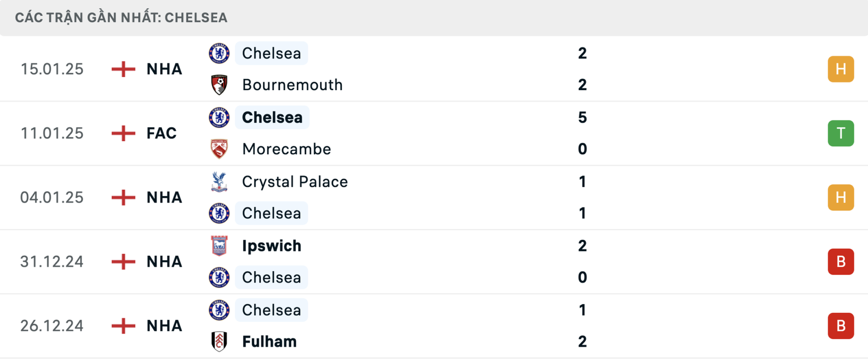The image size is (868, 359).
Task: Click the Fulham club crest icon
Action: (x=219, y=341)
